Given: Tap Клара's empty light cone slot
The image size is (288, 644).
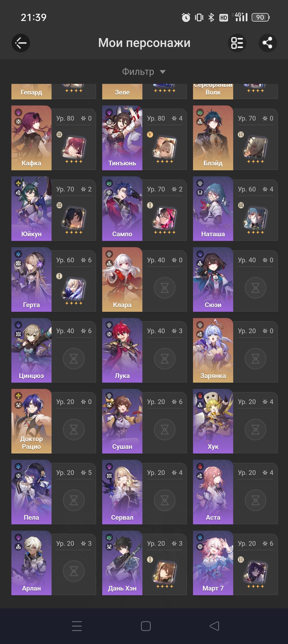Looking at the screenshot, I should point(164,288).
